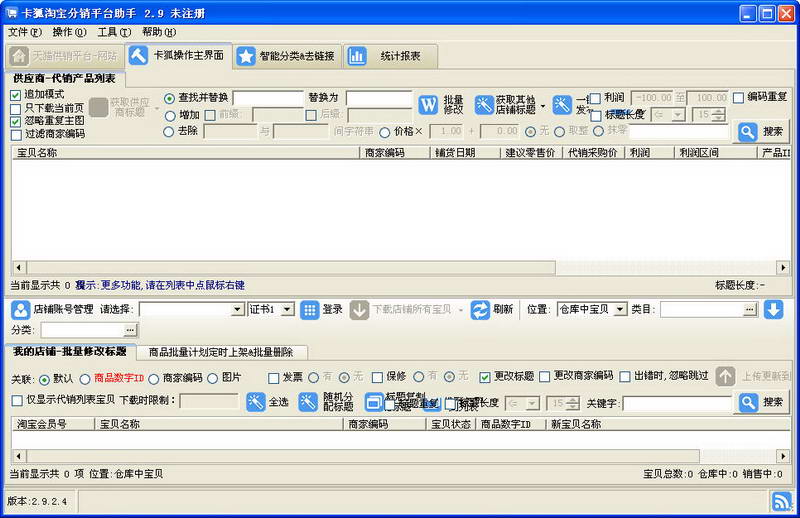800x518 pixels.
Task: Select 供应商-代销产品列表 tab
Action: (64, 78)
